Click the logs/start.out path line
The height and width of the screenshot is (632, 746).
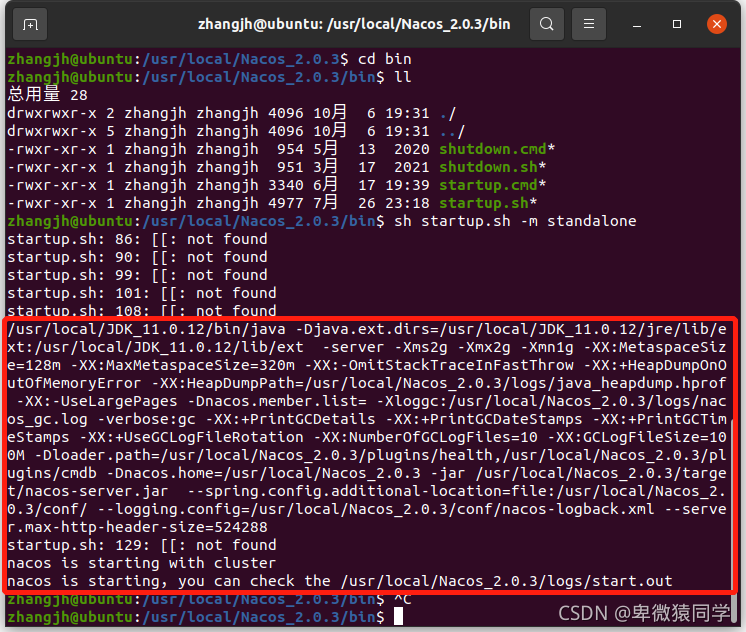[x=340, y=582]
